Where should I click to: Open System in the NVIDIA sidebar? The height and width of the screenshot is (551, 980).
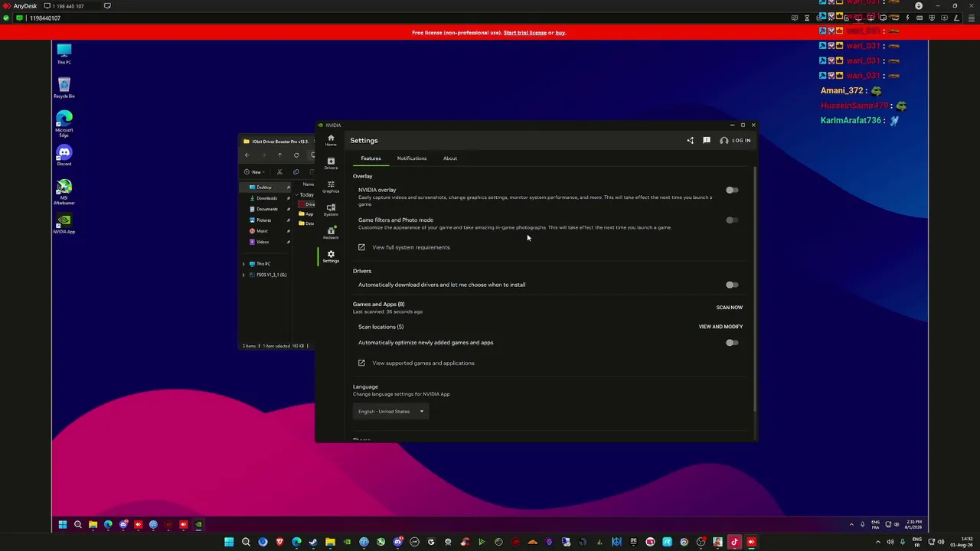[x=331, y=210]
